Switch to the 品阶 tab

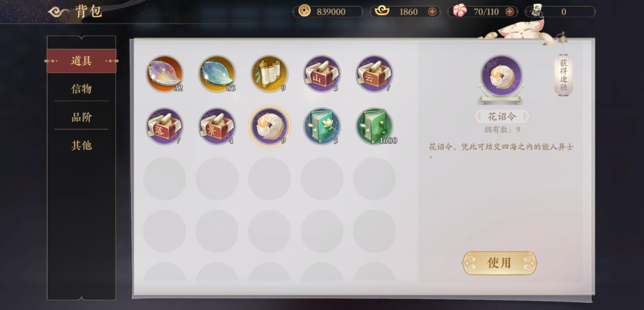click(x=82, y=117)
